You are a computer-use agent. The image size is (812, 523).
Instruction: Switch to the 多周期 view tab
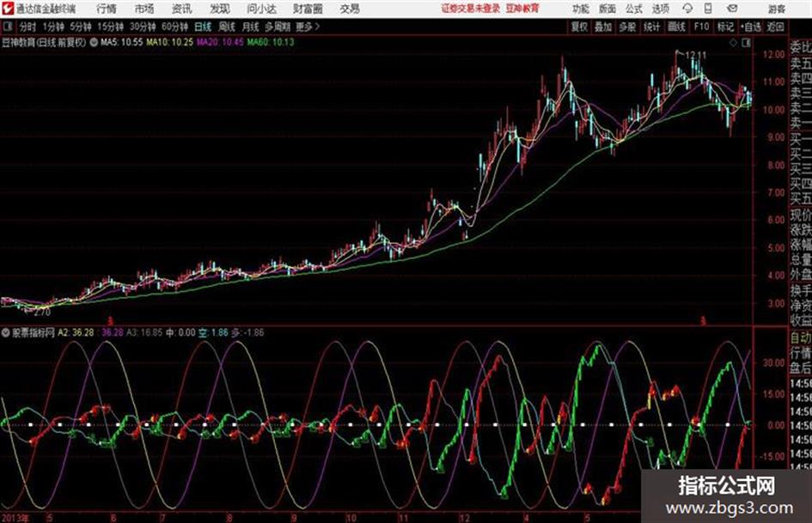(x=277, y=27)
